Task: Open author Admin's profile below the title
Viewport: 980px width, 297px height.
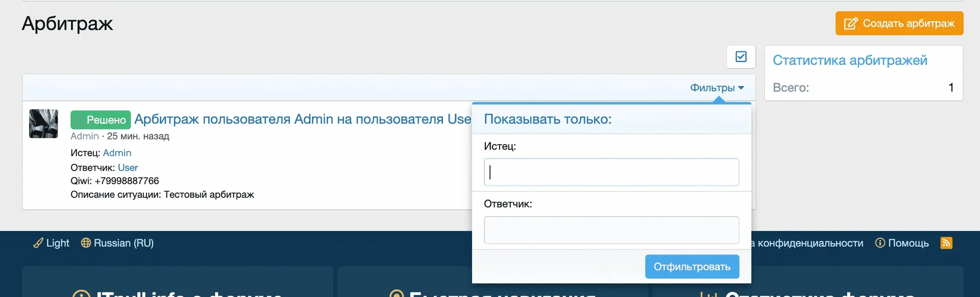Action: pos(85,136)
